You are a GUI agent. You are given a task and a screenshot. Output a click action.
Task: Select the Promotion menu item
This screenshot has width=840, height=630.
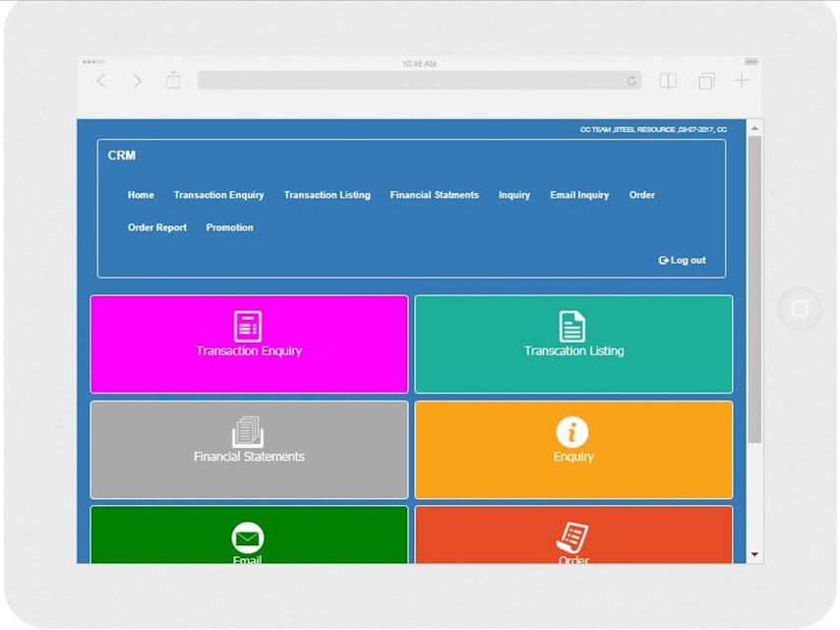click(x=229, y=227)
